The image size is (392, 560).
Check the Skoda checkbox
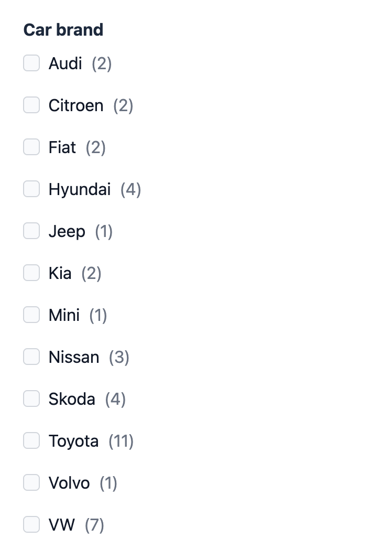(x=31, y=399)
